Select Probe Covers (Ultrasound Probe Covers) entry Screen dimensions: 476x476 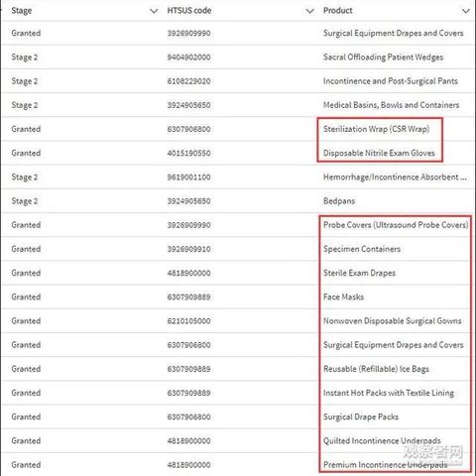pyautogui.click(x=396, y=225)
